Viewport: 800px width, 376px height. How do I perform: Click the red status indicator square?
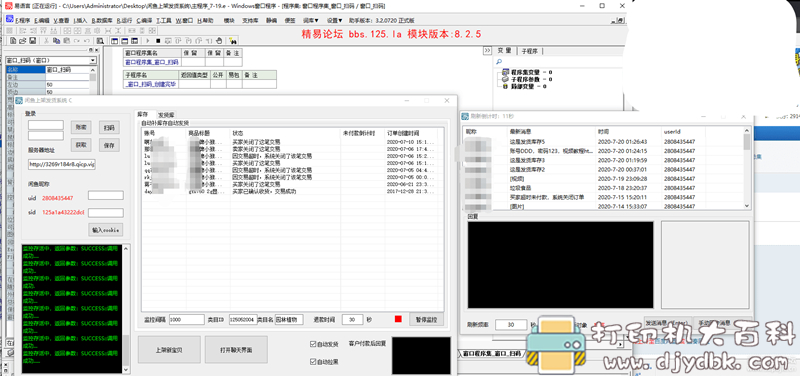click(x=398, y=319)
